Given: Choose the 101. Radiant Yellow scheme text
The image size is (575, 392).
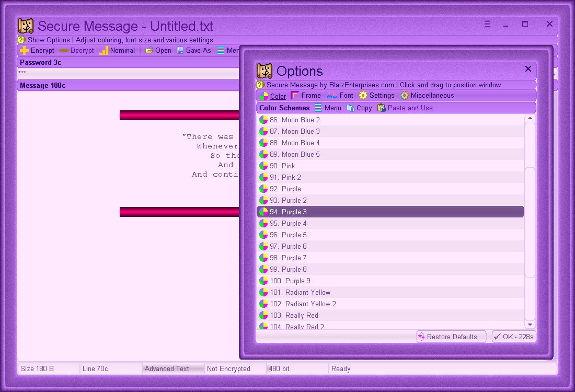Looking at the screenshot, I should tap(301, 292).
